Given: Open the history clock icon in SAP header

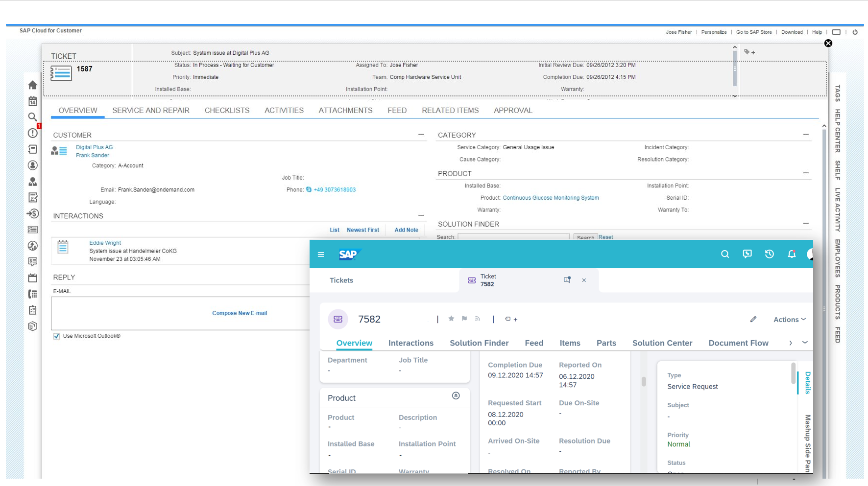Looking at the screenshot, I should click(x=770, y=254).
